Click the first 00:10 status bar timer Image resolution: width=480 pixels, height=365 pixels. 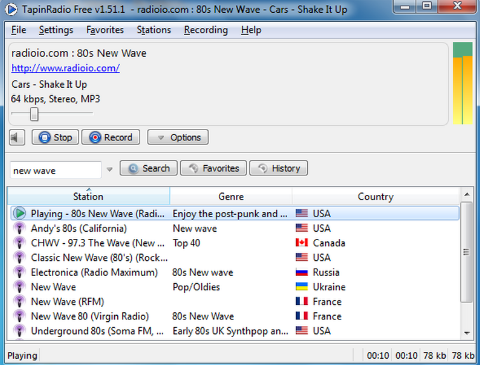click(x=378, y=356)
